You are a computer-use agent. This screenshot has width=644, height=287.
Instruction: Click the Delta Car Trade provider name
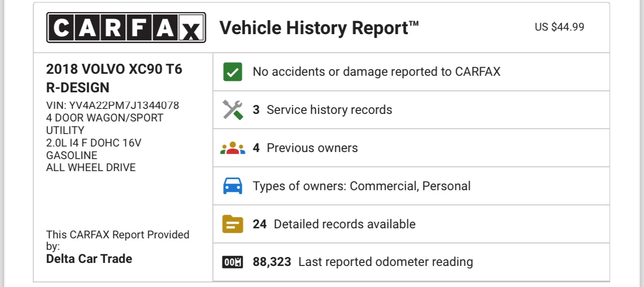[x=89, y=259]
